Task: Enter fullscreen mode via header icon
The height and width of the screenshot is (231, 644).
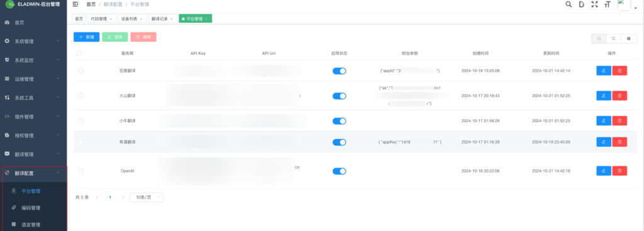Action: (x=594, y=4)
